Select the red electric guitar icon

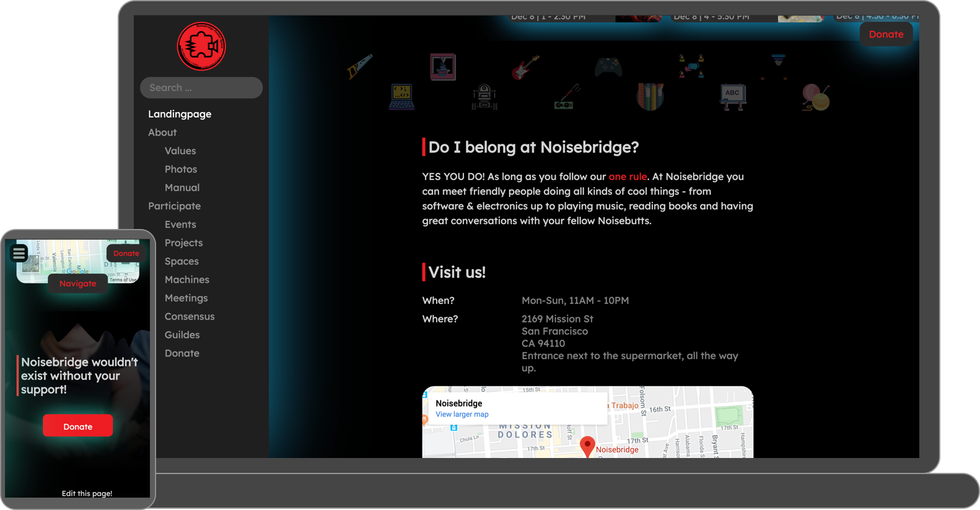pyautogui.click(x=525, y=67)
